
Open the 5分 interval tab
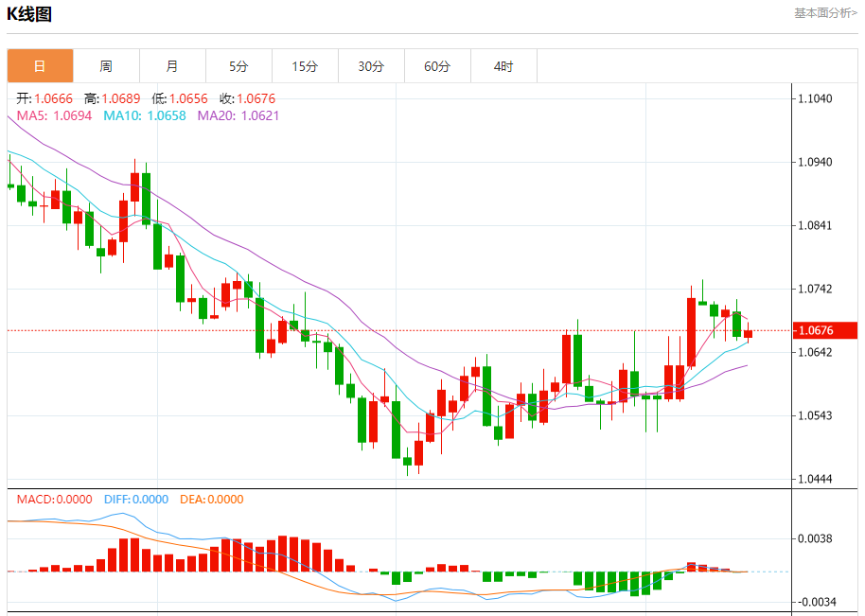coord(238,66)
